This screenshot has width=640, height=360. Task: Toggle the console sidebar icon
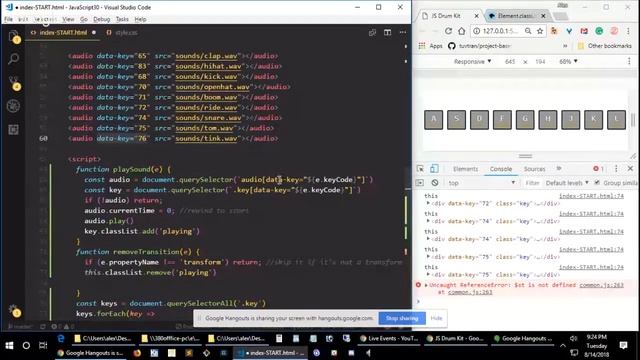click(x=420, y=183)
